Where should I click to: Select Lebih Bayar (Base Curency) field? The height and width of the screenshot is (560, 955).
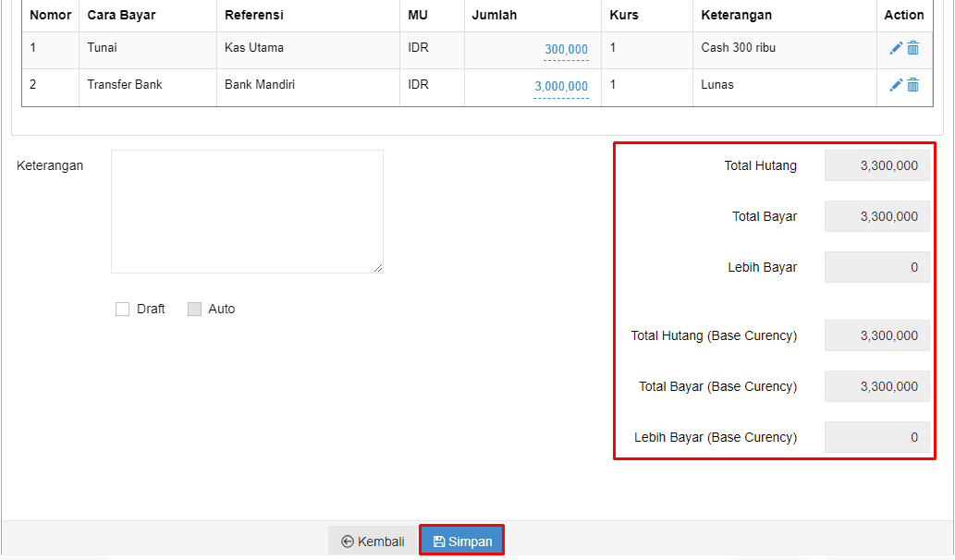point(877,437)
